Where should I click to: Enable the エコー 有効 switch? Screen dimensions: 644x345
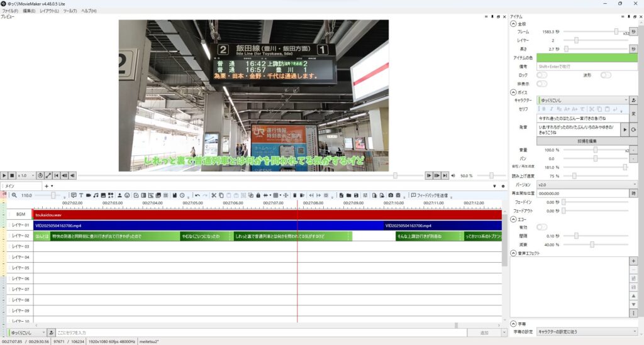(x=541, y=226)
